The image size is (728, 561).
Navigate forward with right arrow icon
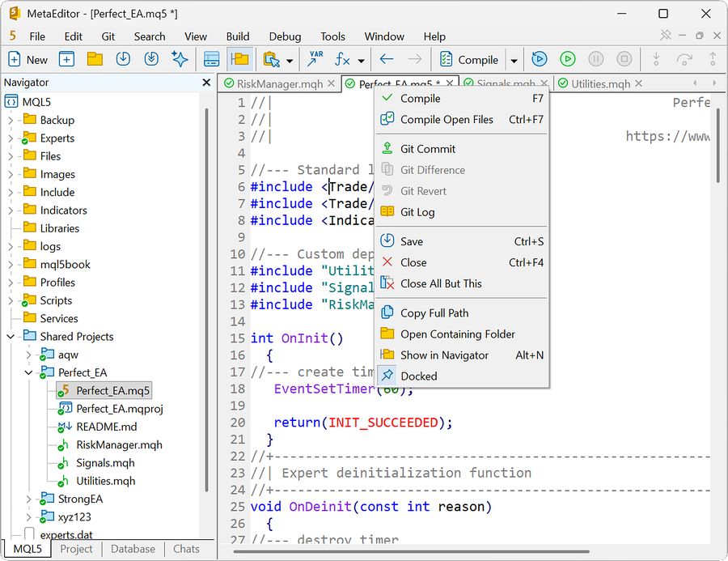415,59
